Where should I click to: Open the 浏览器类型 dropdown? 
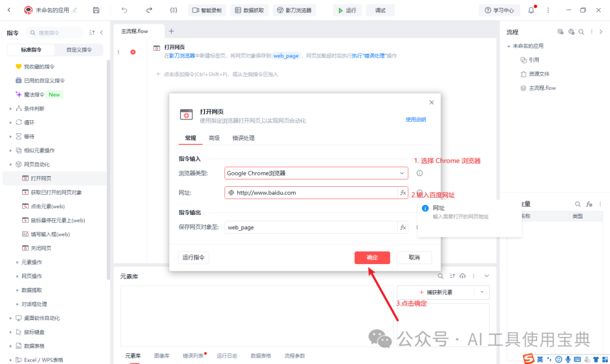316,173
